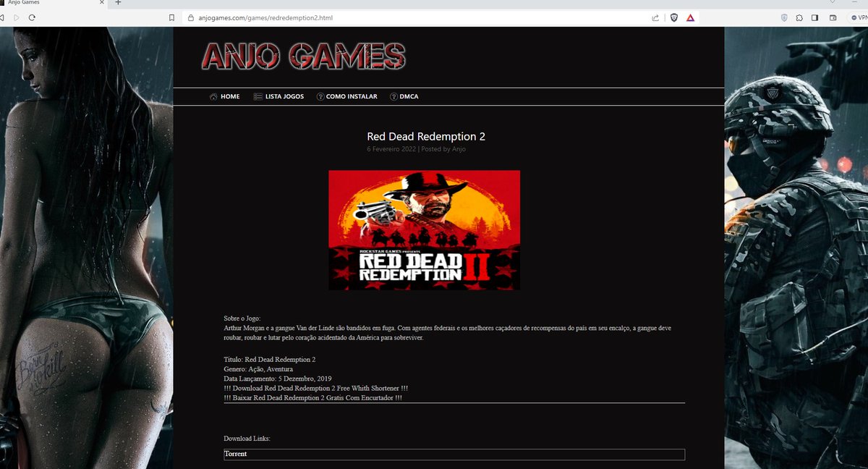This screenshot has width=868, height=469.
Task: Toggle the browser sidebar panel icon
Action: tap(815, 17)
